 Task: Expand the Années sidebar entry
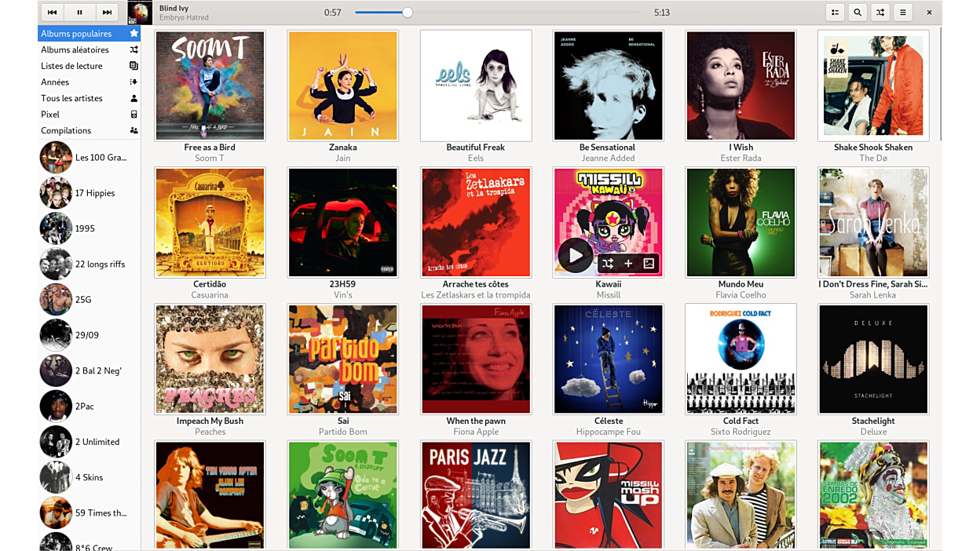click(x=89, y=82)
